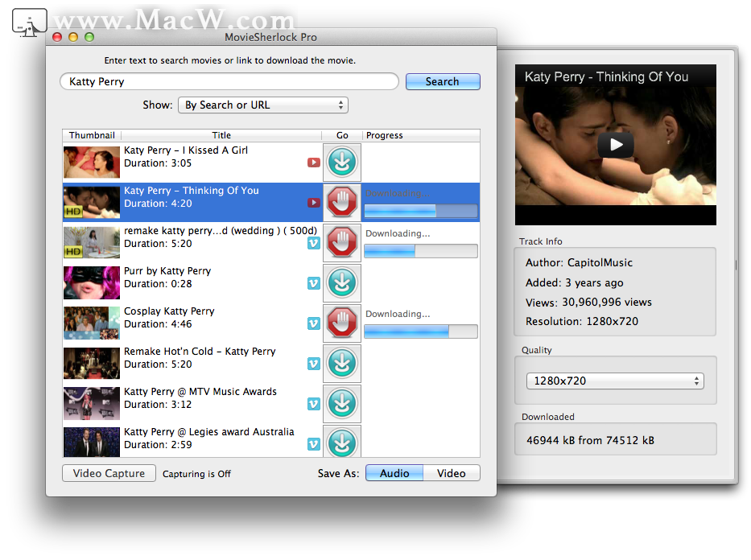This screenshot has height=560, width=751.
Task: Download the I Kissed A Girl video
Action: pyautogui.click(x=342, y=162)
